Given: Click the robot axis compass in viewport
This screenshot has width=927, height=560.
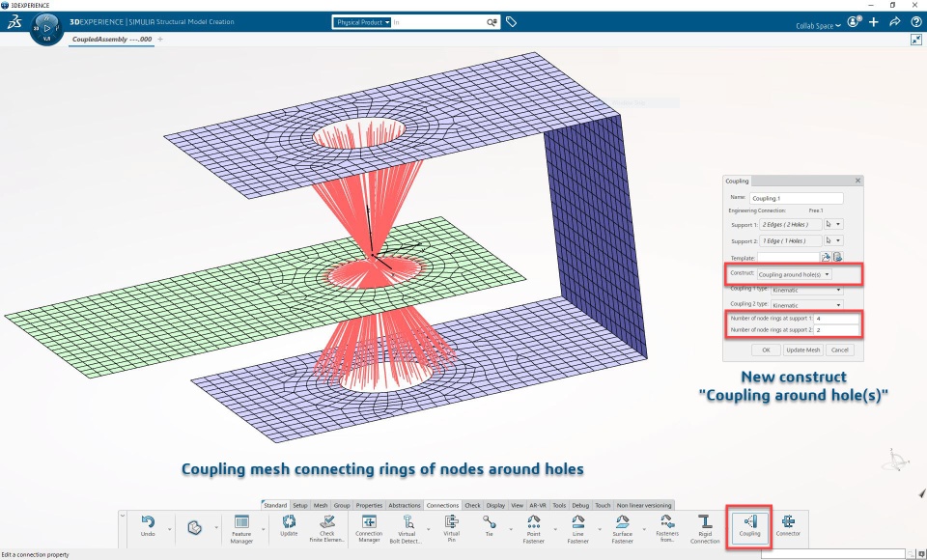Looking at the screenshot, I should point(896,460).
